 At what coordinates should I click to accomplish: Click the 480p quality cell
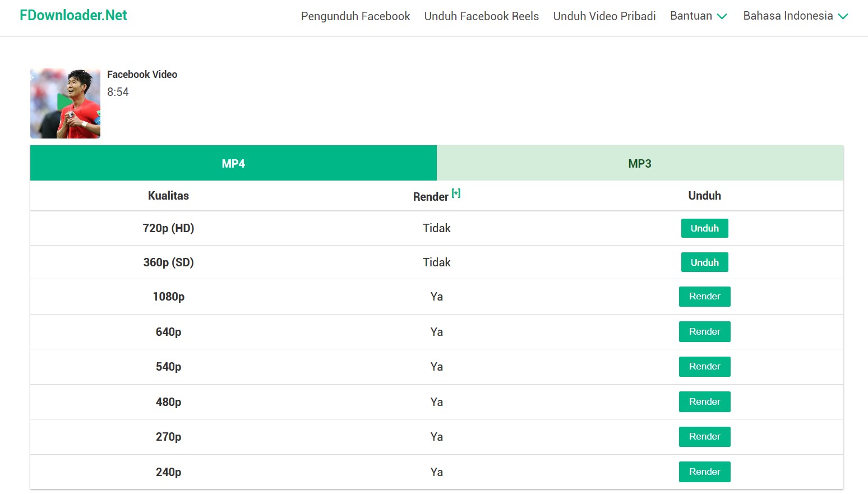pos(168,402)
